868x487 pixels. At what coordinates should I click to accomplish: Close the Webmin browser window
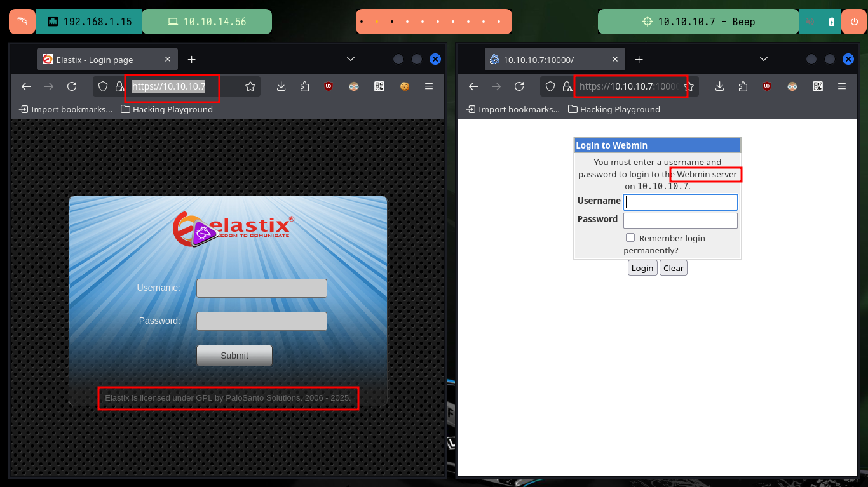[x=848, y=59]
